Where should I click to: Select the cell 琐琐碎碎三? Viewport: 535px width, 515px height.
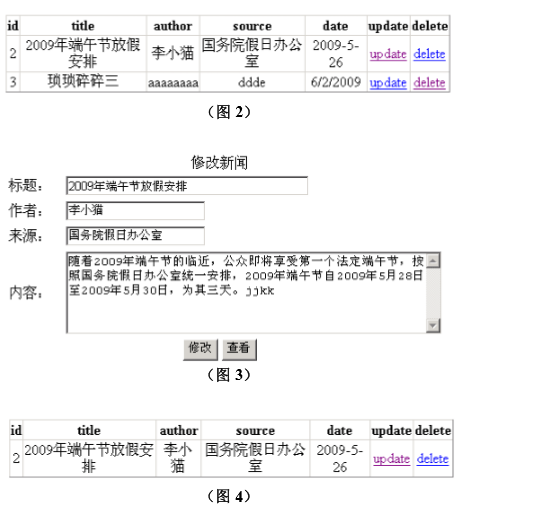83,82
